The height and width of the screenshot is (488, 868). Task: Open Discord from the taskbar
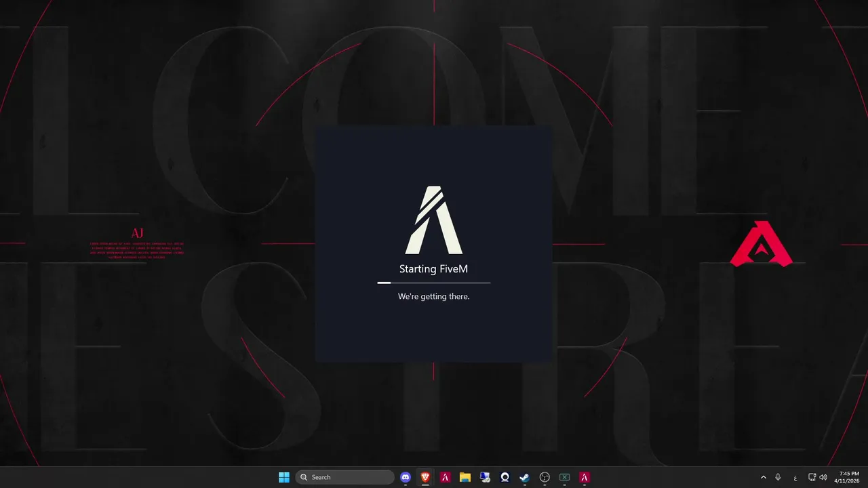pos(406,477)
